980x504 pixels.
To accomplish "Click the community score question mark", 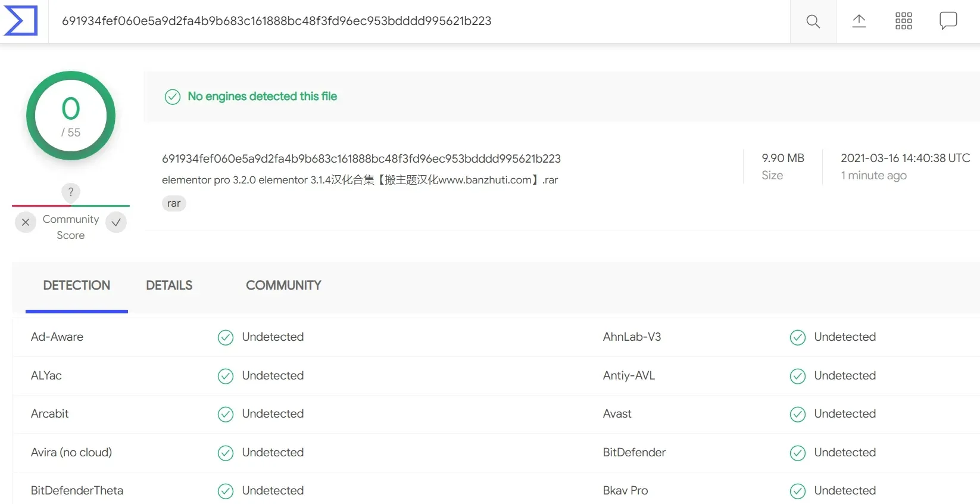I will (x=71, y=192).
